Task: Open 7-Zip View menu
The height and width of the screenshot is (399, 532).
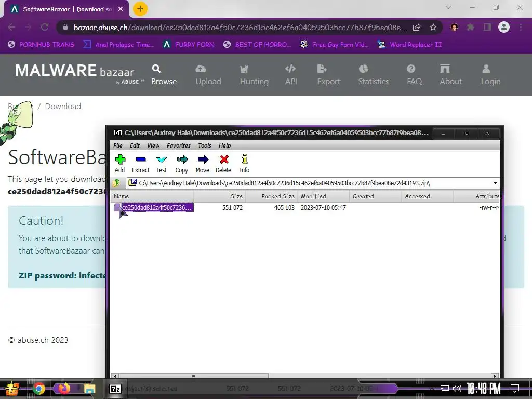Action: [153, 145]
